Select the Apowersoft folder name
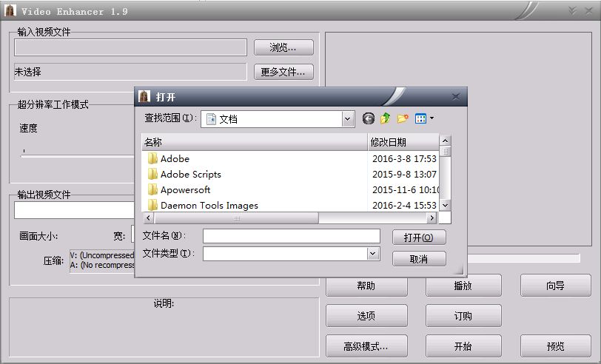 click(x=186, y=189)
